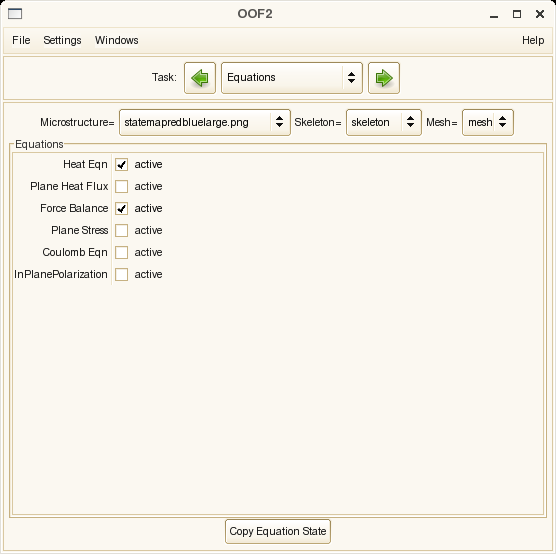556x554 pixels.
Task: Go to previous task with green left arrow
Action: point(200,78)
